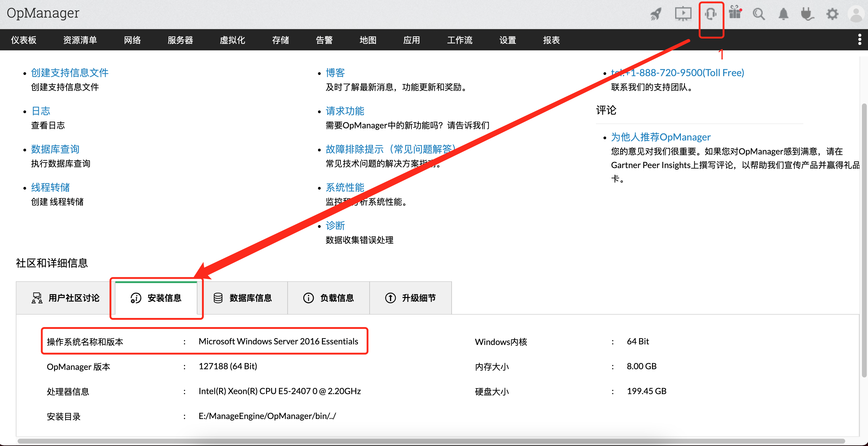Open the 仪表板 menu
This screenshot has width=868, height=446.
click(24, 40)
